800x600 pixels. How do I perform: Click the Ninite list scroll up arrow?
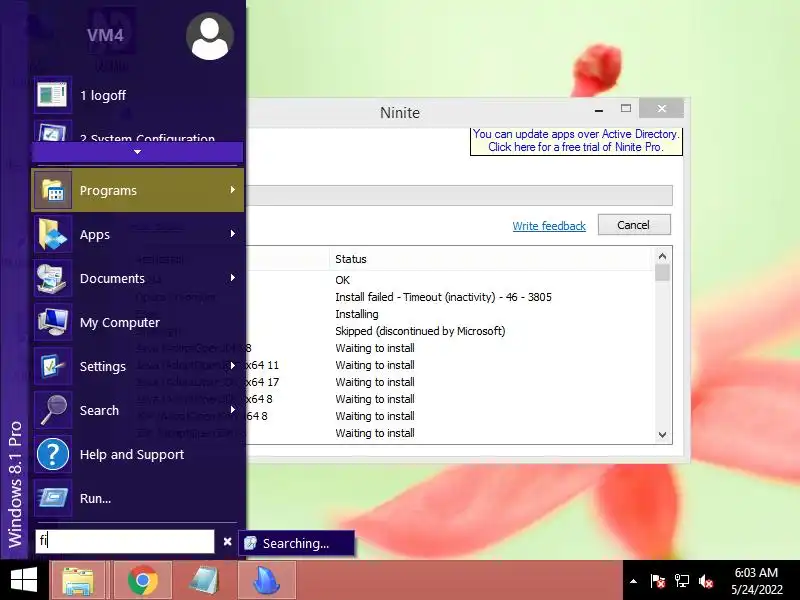point(662,256)
